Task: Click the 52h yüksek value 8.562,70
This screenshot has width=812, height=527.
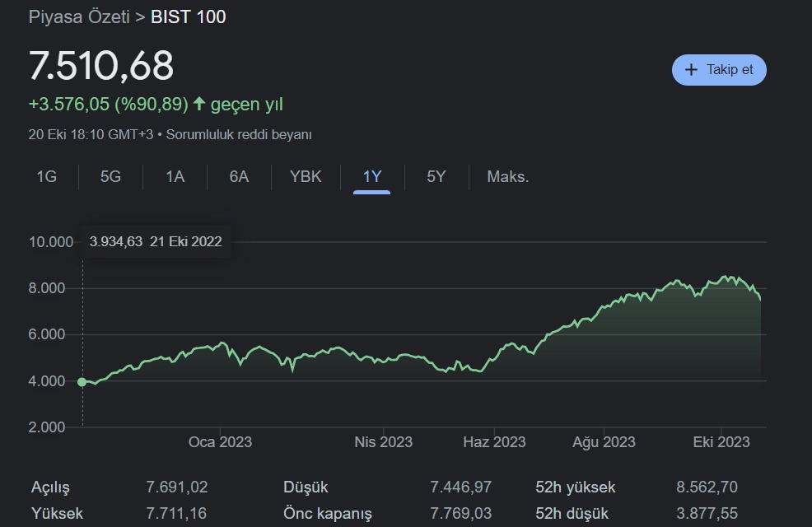Action: pos(707,487)
